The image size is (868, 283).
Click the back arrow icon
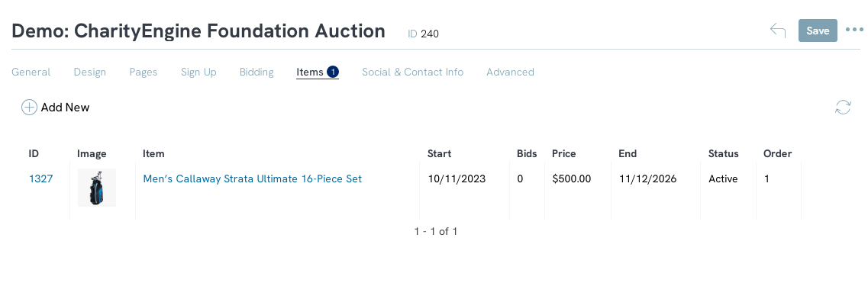point(778,31)
